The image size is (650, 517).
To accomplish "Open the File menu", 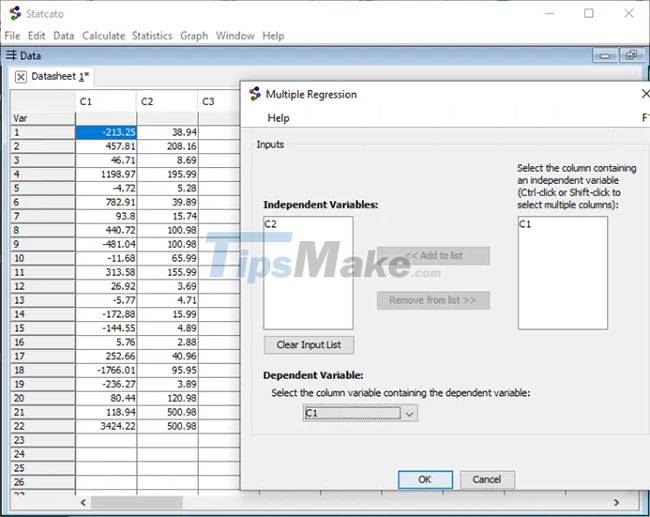I will (12, 36).
